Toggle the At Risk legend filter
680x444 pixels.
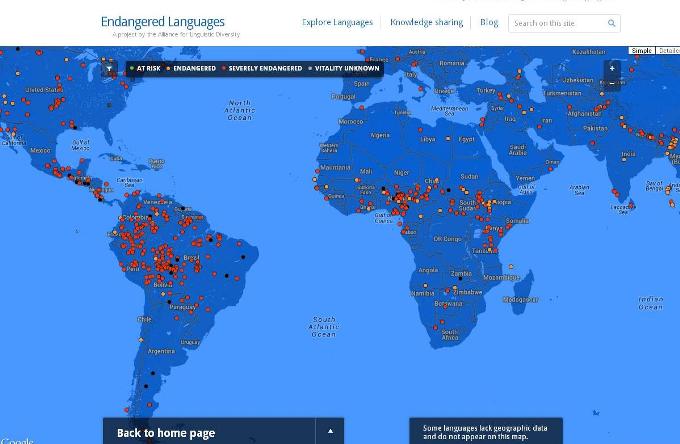pos(145,69)
